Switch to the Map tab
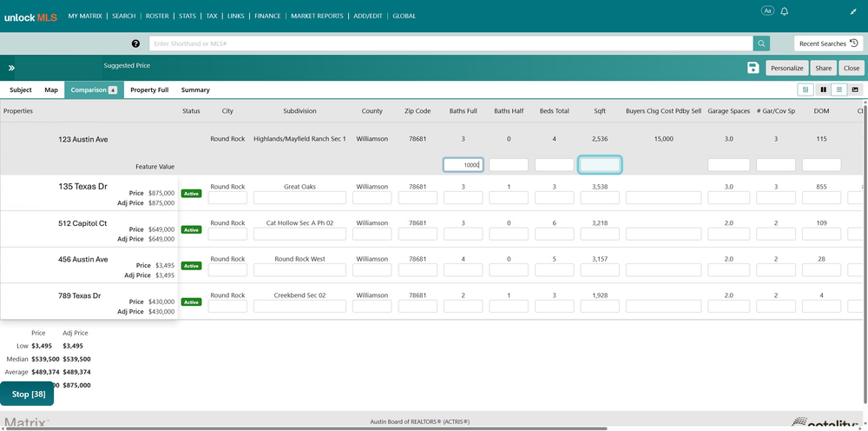868x431 pixels. point(51,90)
